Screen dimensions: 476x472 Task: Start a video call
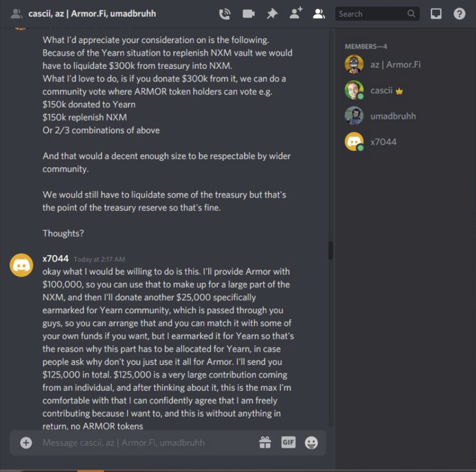(x=248, y=14)
